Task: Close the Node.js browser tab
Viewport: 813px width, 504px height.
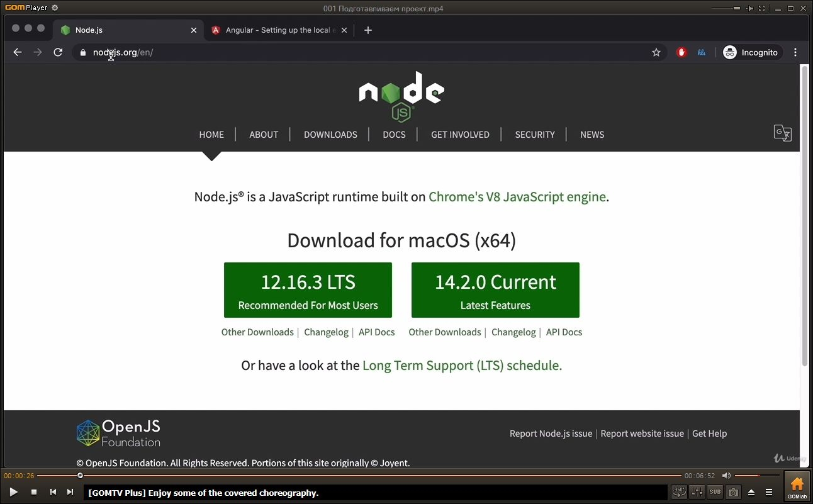Action: (194, 30)
